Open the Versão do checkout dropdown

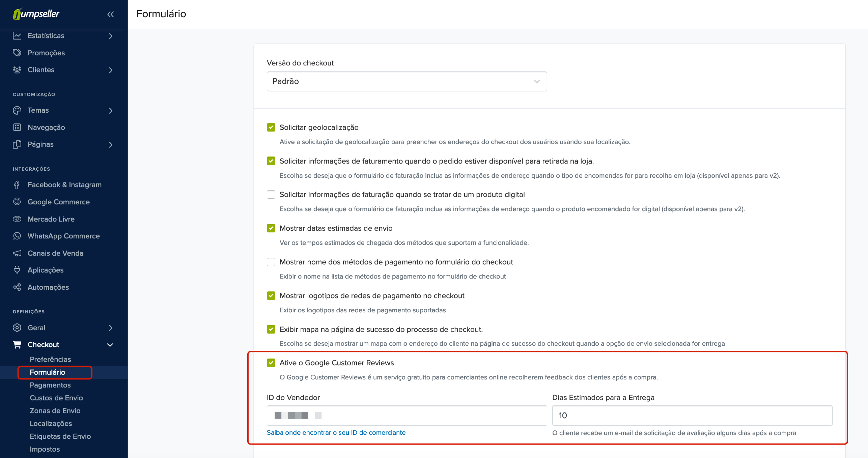pos(407,81)
